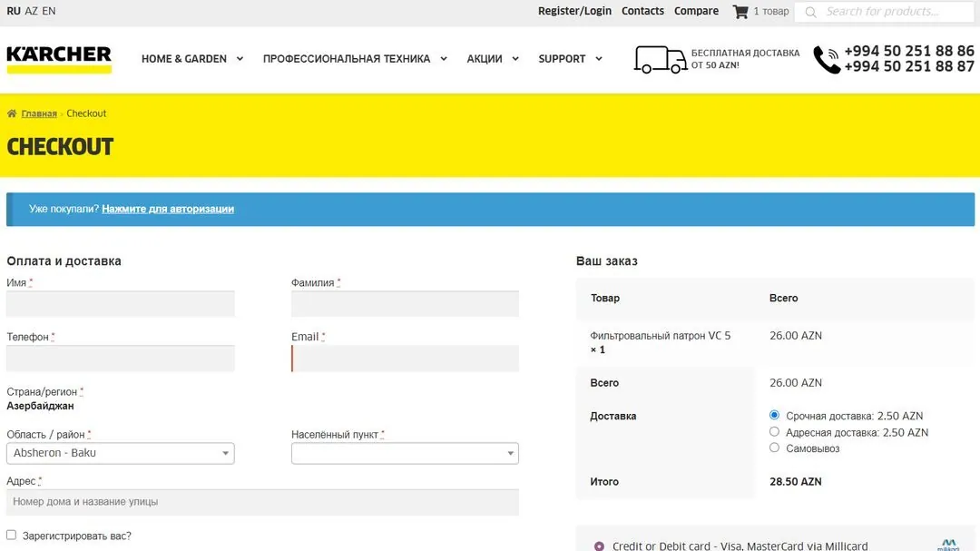The width and height of the screenshot is (980, 551).
Task: Click the 28.50 AZN total value
Action: click(795, 482)
